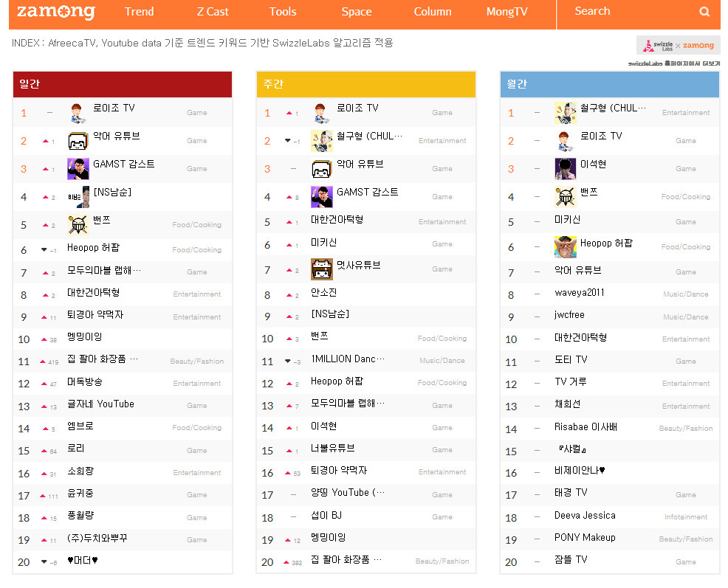
Task: Open 미키신 in the 주간 list
Action: 324,242
